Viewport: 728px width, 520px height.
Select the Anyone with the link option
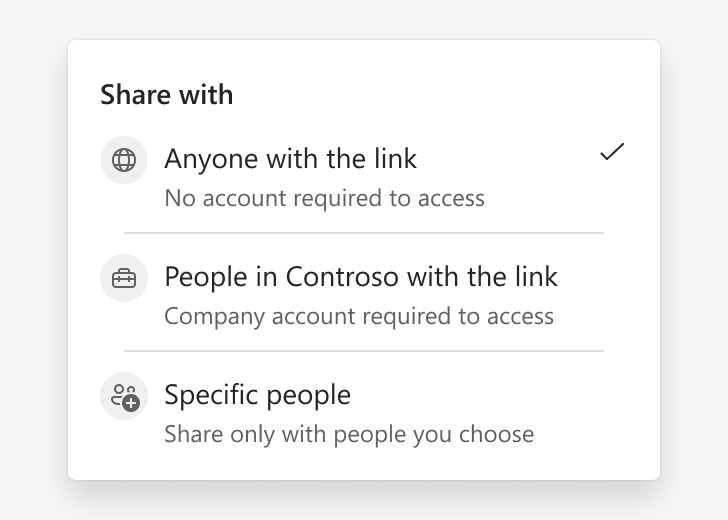pyautogui.click(x=364, y=177)
